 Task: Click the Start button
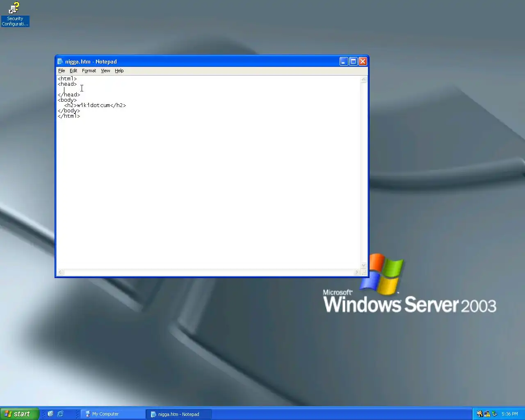point(19,414)
